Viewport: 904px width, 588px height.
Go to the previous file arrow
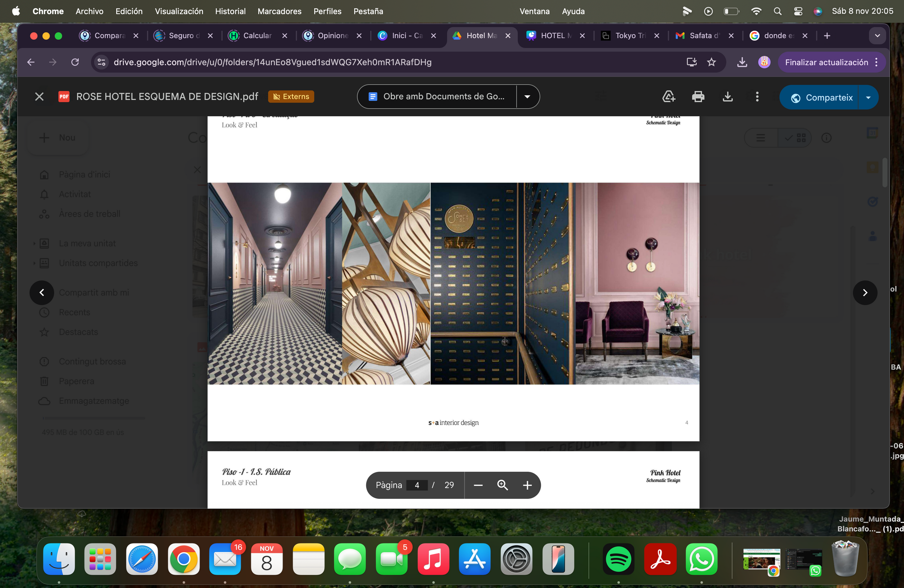pyautogui.click(x=42, y=292)
